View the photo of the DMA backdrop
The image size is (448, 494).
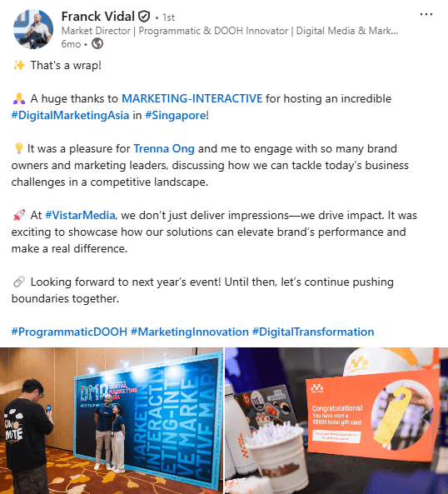click(112, 421)
